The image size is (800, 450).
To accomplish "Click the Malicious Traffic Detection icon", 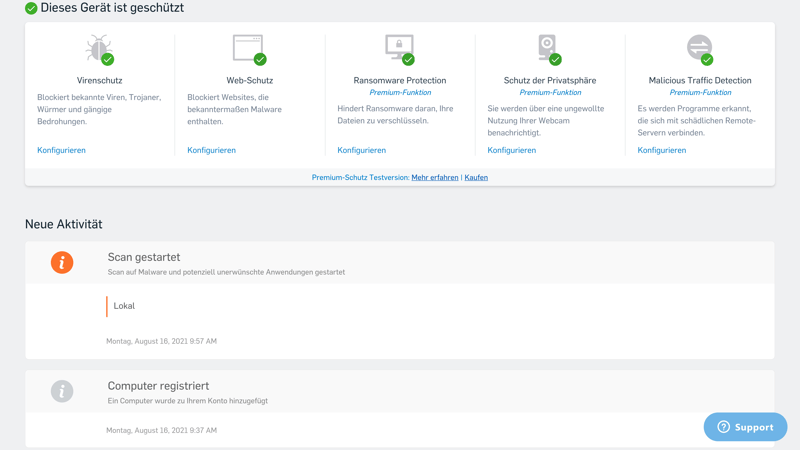I will (699, 48).
